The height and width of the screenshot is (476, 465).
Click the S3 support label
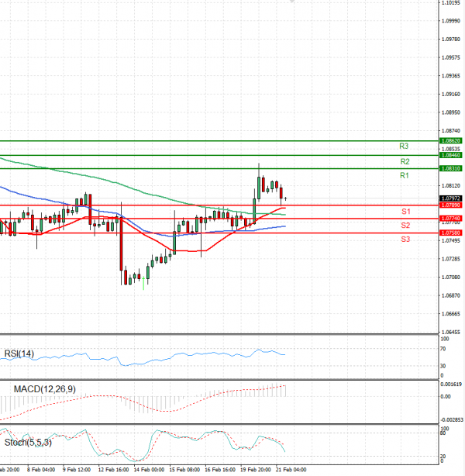pos(405,240)
